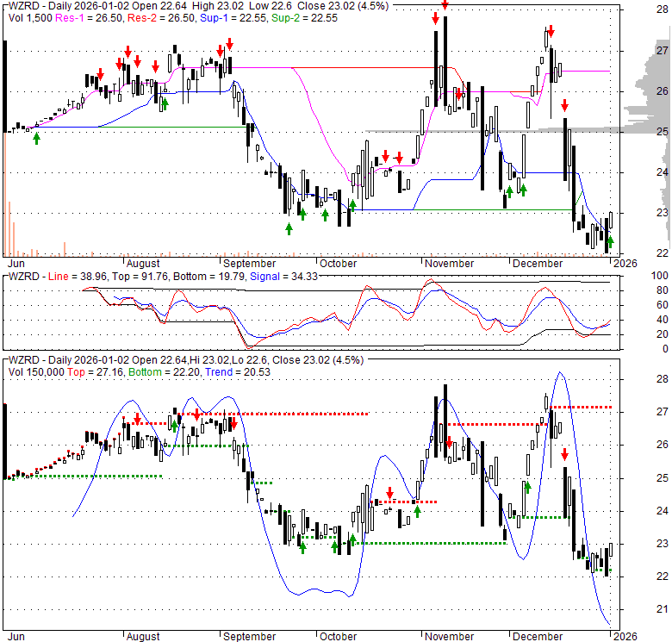Viewport: 672px width, 642px height.
Task: Click the August label on the lower chart's time axis
Action: (143, 637)
